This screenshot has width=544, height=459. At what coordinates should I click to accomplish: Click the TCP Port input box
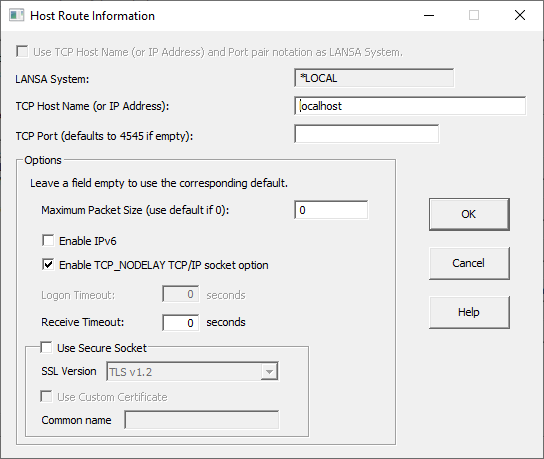[x=367, y=134]
